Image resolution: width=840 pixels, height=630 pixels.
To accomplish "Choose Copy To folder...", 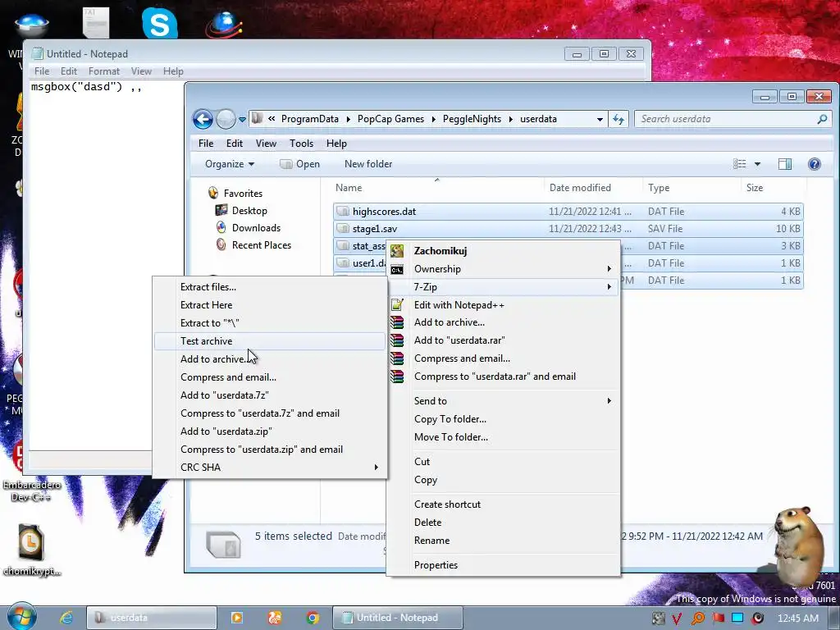I will click(x=504, y=419).
